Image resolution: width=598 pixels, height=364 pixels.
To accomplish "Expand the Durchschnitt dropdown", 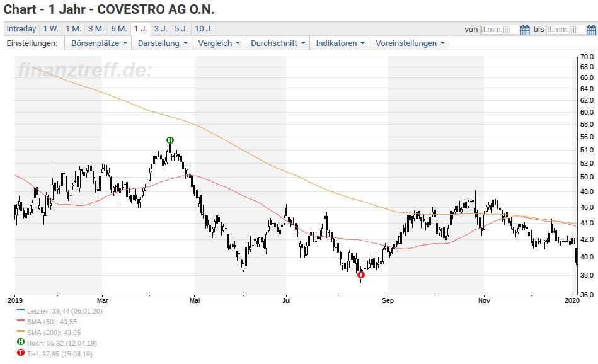I will click(x=278, y=43).
